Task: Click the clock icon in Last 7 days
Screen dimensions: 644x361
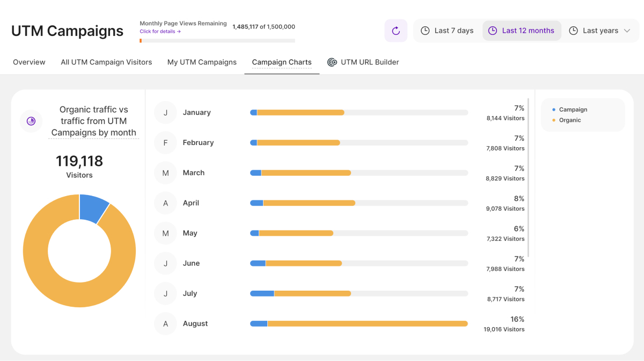Action: pyautogui.click(x=425, y=31)
